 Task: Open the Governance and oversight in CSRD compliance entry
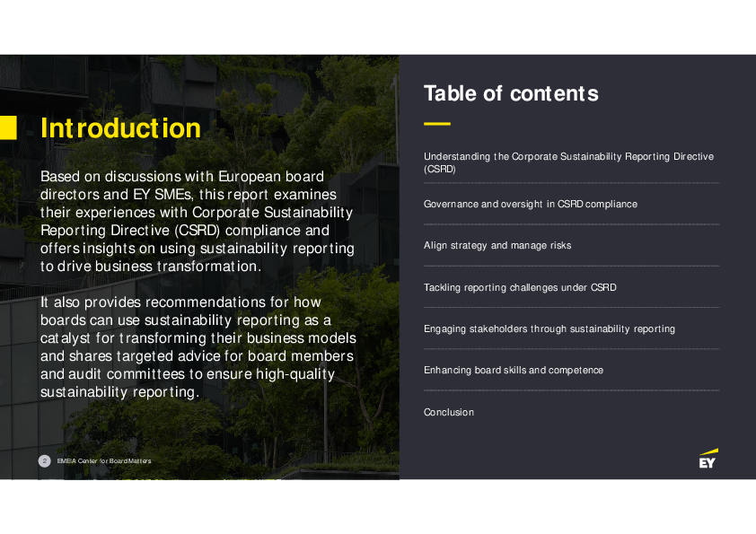coord(530,204)
